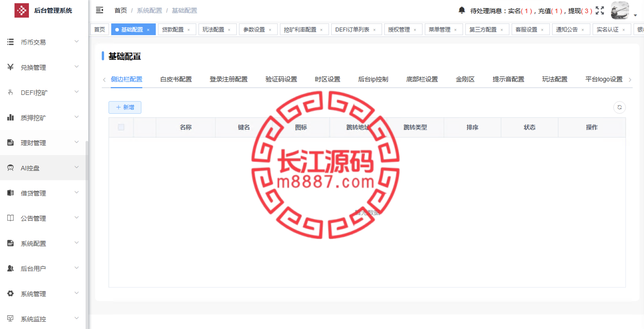Click the 兑换管理 yen icon
Viewport: 644px width, 329px height.
point(10,67)
